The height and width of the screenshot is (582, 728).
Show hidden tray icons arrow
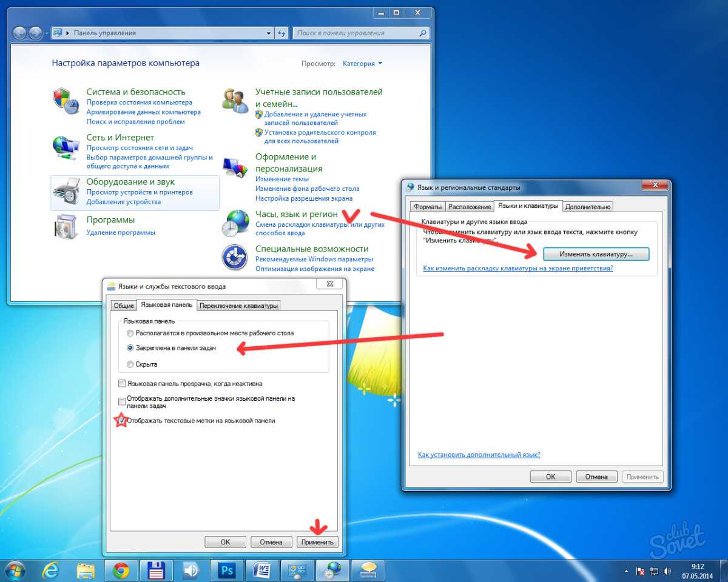click(x=627, y=571)
